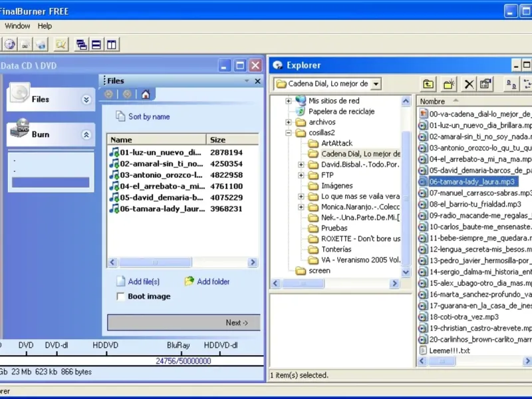This screenshot has width=532, height=399.
Task: Click Sort by name link
Action: click(x=142, y=116)
